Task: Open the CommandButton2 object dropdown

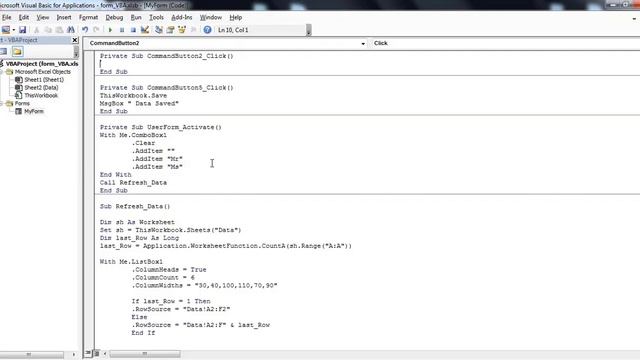Action: (363, 43)
